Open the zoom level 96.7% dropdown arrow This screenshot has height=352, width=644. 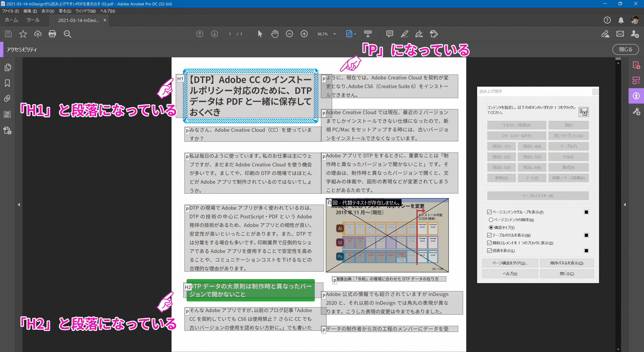click(x=335, y=34)
